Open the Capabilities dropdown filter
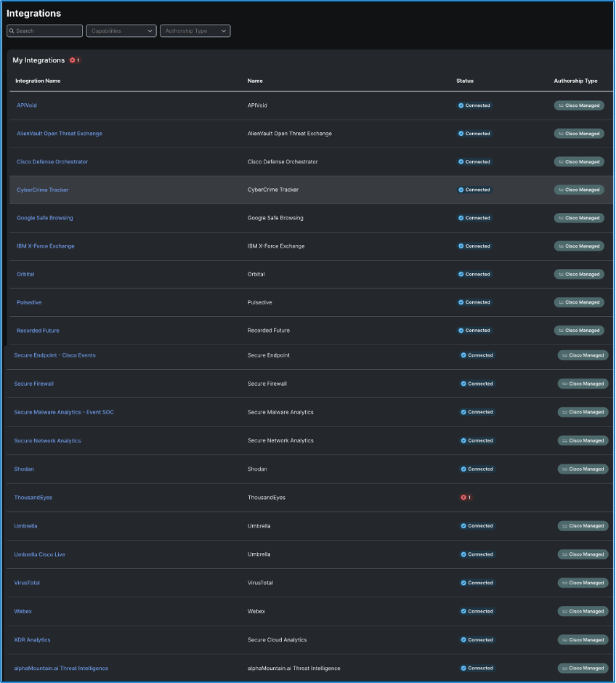The image size is (616, 683). coord(121,31)
